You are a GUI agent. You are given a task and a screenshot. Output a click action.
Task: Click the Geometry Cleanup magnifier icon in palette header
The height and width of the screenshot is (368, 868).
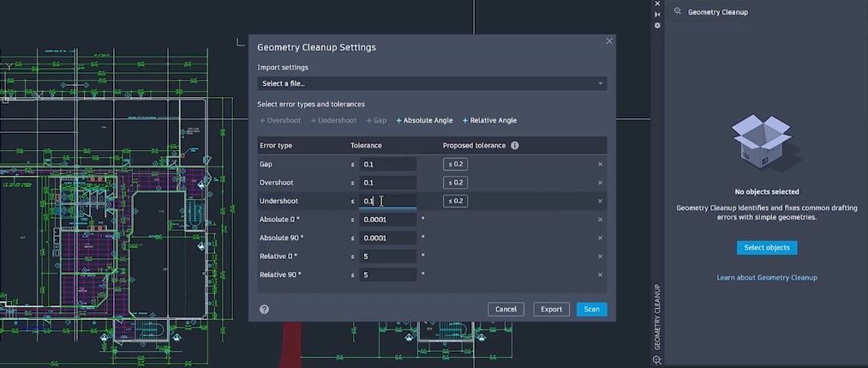click(677, 12)
